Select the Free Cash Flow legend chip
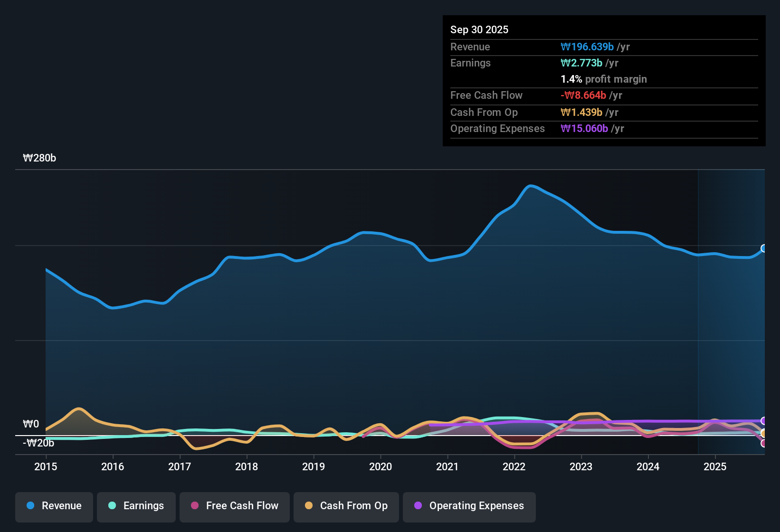This screenshot has width=780, height=532. point(234,506)
